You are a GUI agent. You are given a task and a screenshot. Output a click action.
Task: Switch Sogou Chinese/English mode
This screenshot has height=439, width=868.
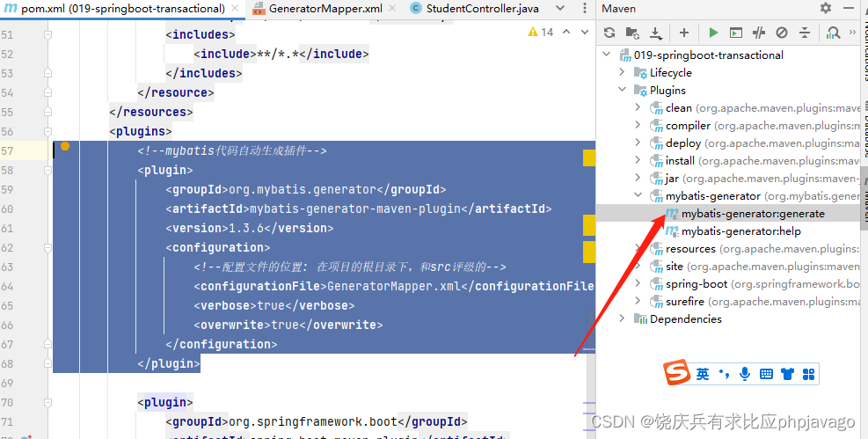[x=703, y=374]
